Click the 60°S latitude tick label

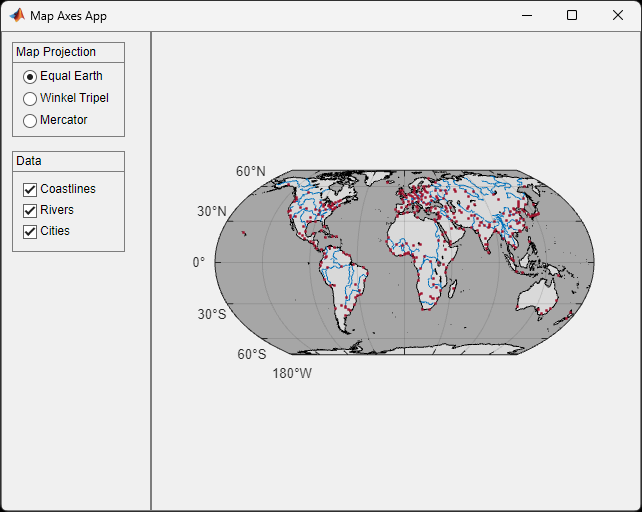pos(251,354)
